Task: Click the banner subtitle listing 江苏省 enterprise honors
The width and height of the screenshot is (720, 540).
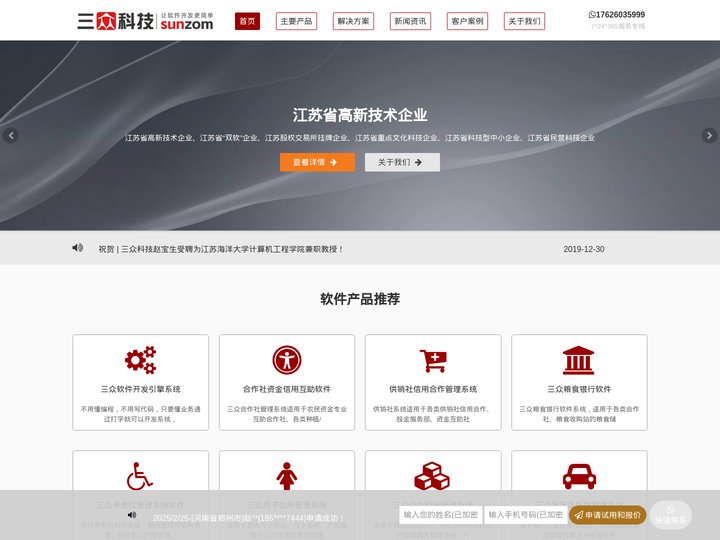Action: tap(360, 138)
